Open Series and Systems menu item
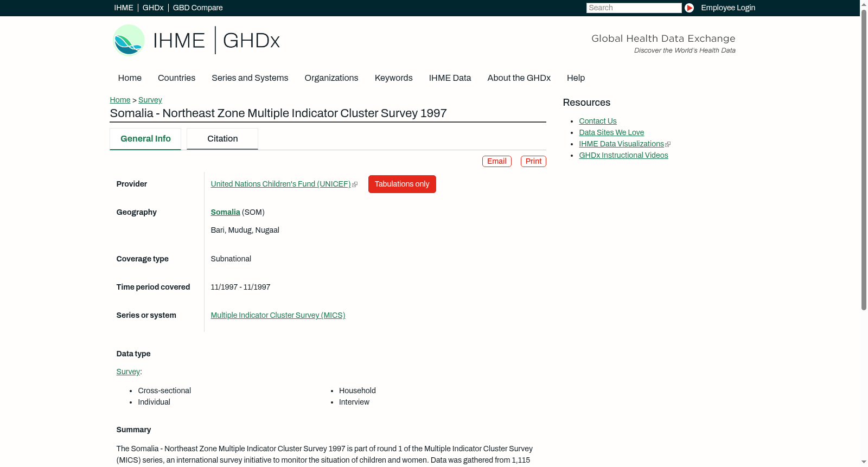The image size is (868, 467). pyautogui.click(x=250, y=78)
